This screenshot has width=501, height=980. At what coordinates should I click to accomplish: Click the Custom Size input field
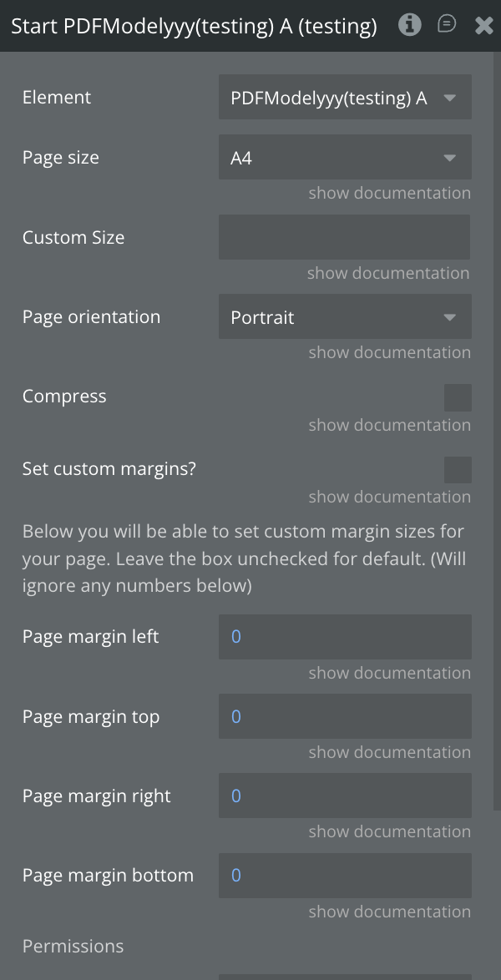[x=344, y=237]
